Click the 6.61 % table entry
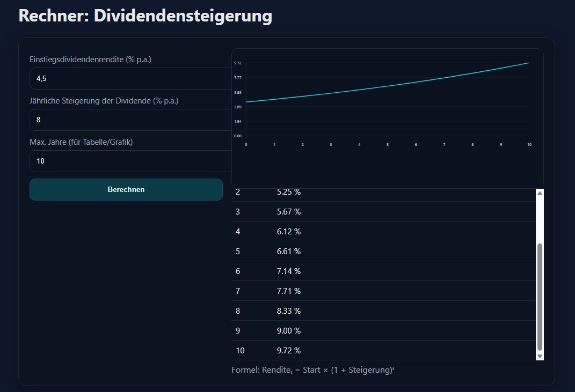This screenshot has height=392, width=575. [x=289, y=252]
